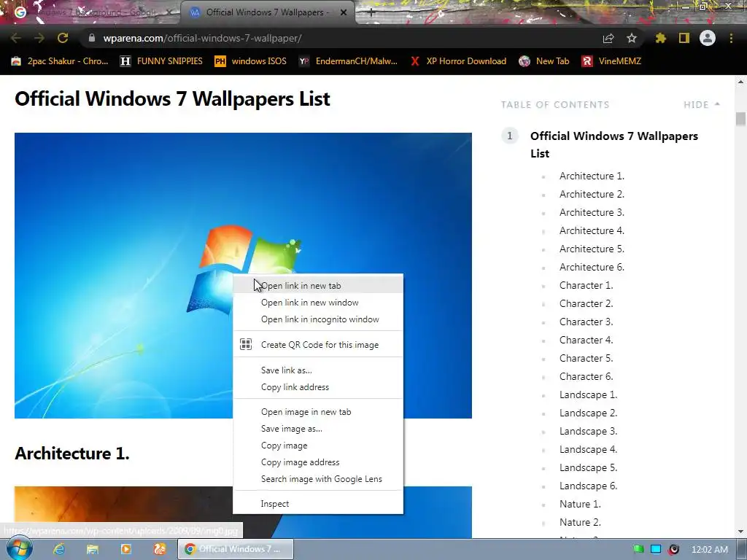747x560 pixels.
Task: Click the Share this page icon
Action: click(608, 39)
